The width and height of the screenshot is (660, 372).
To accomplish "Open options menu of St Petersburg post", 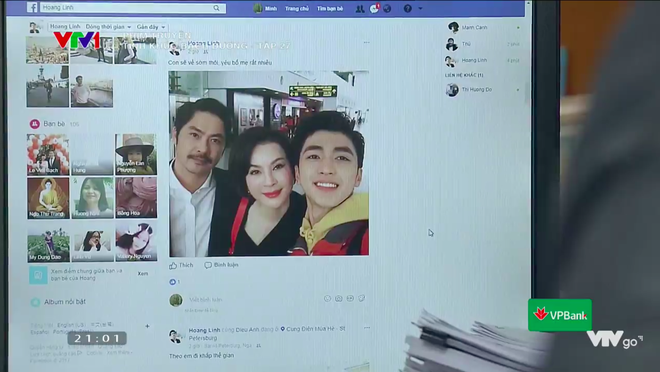I will (367, 328).
